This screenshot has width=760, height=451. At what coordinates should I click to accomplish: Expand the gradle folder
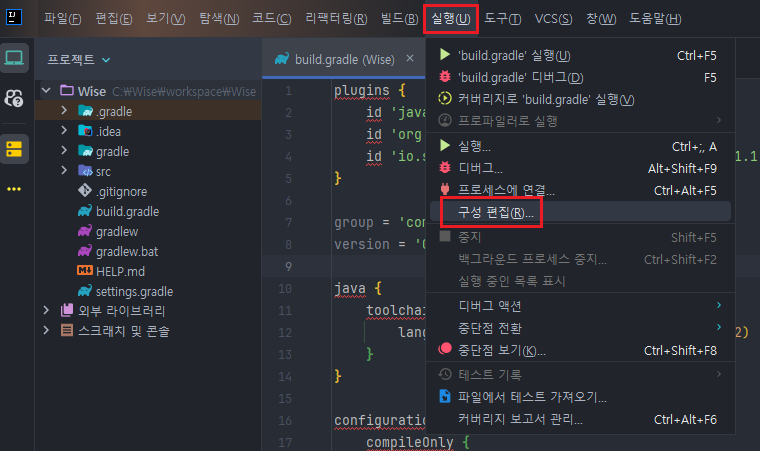[63, 150]
